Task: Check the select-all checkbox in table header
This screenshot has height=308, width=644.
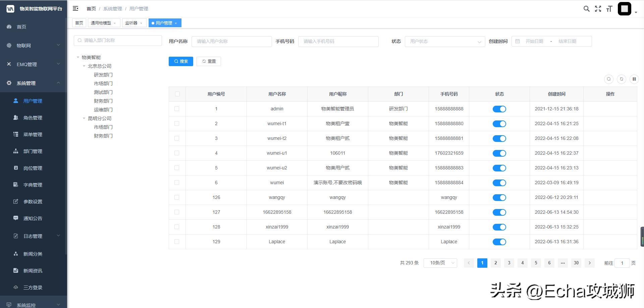Action: pos(177,94)
